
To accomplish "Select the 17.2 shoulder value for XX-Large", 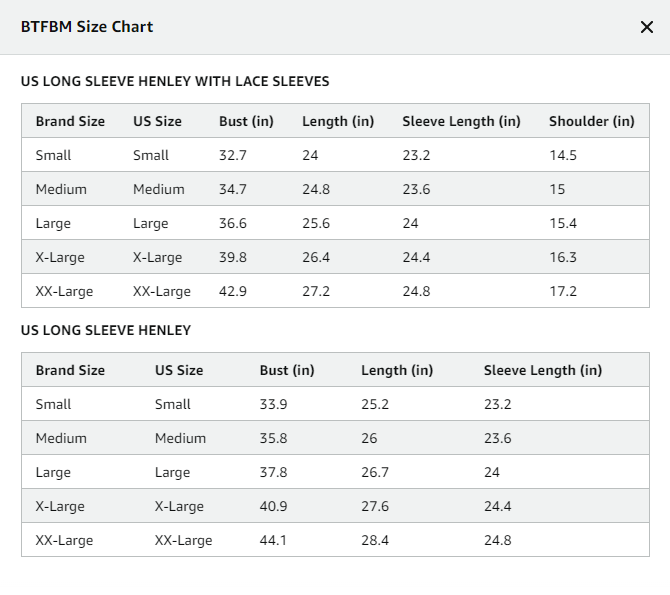I will click(x=563, y=292).
